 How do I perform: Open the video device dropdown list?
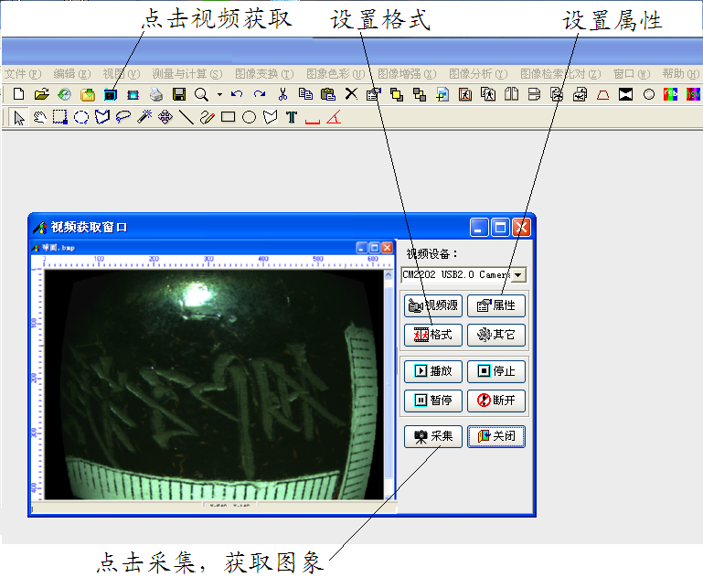(518, 274)
